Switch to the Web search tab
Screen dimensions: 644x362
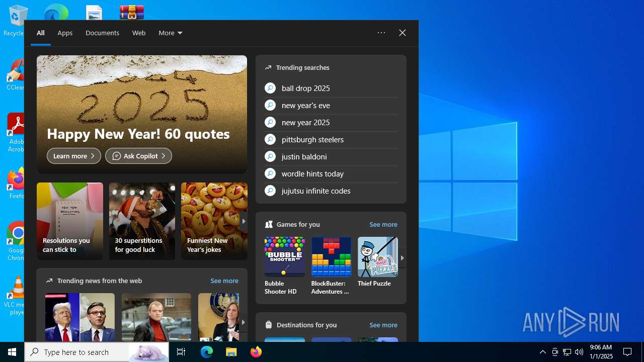click(x=139, y=33)
